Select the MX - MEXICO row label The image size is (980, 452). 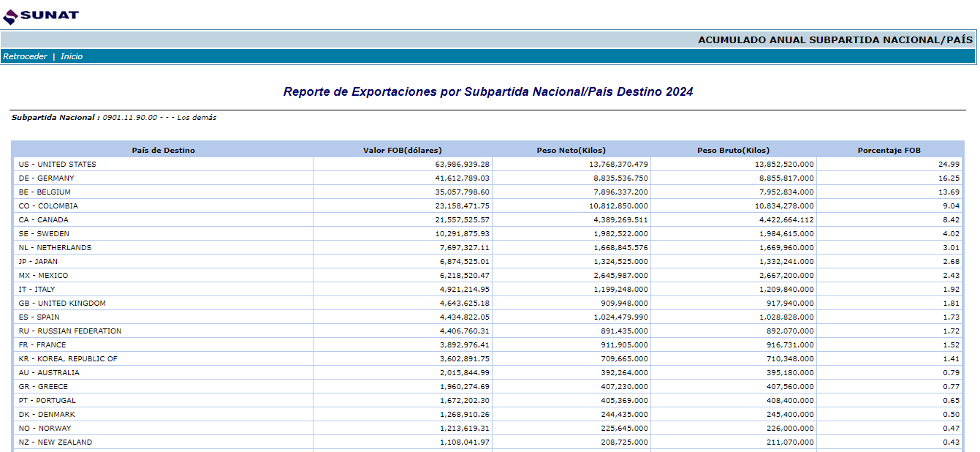click(x=44, y=276)
